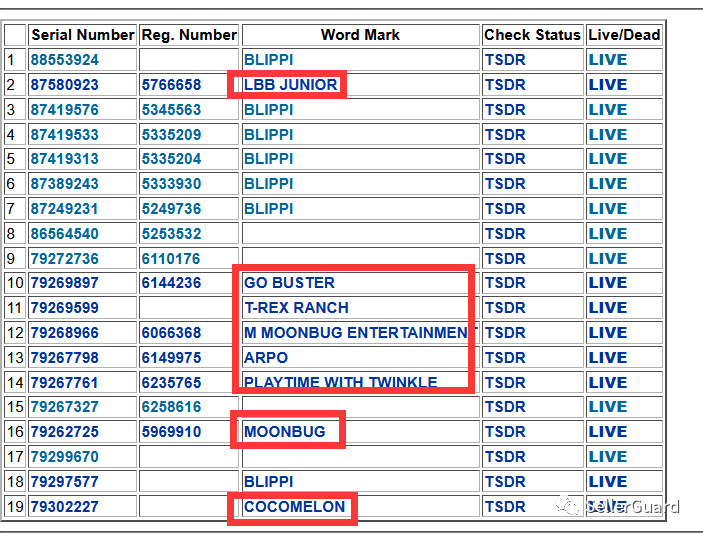The image size is (703, 535).
Task: Open serial number 87389243 link
Action: [x=65, y=184]
